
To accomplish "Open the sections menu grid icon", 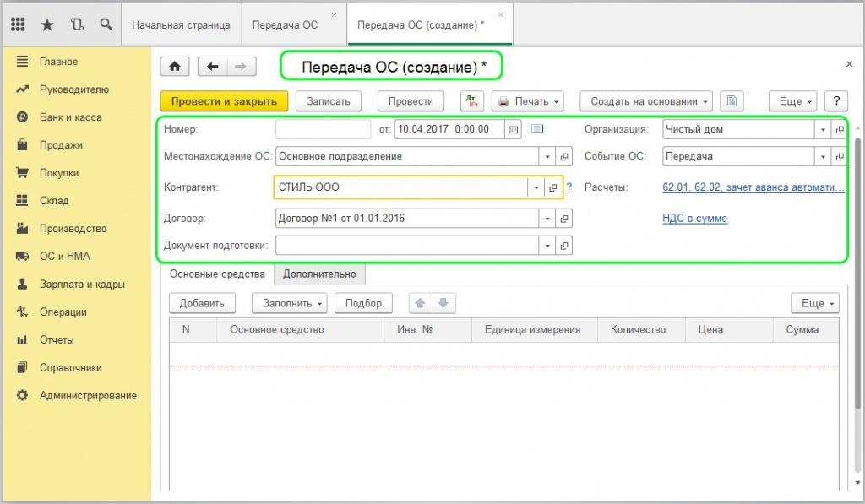I will (18, 24).
